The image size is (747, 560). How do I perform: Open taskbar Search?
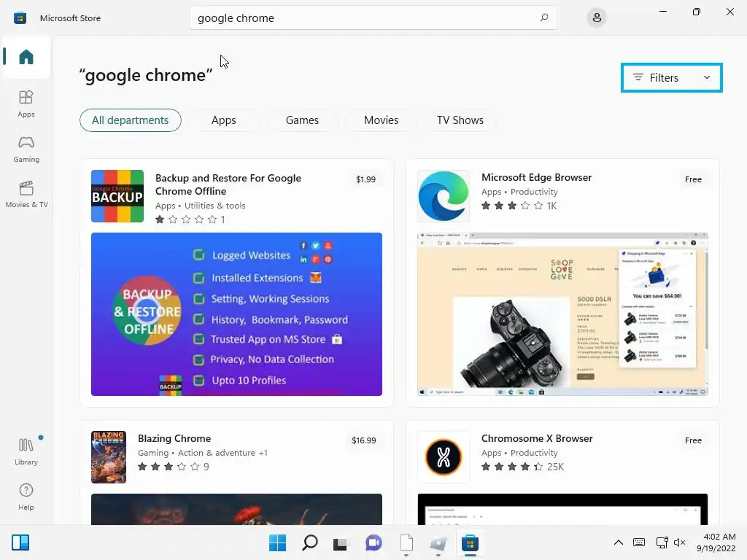point(309,542)
